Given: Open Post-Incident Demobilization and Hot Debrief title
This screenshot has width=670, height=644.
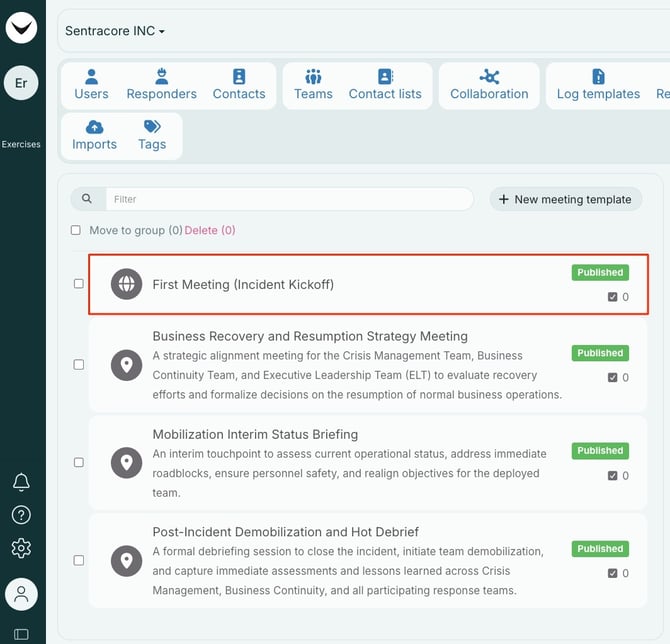Looking at the screenshot, I should point(285,532).
